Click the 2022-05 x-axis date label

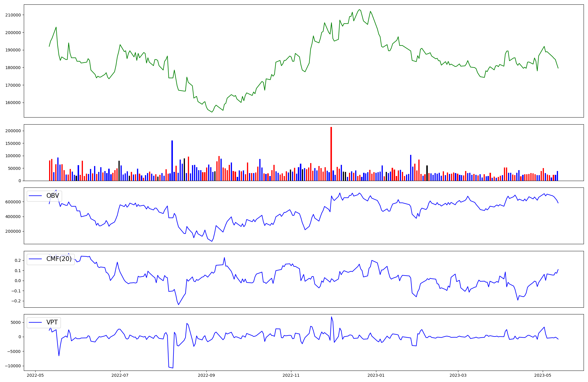[35, 375]
